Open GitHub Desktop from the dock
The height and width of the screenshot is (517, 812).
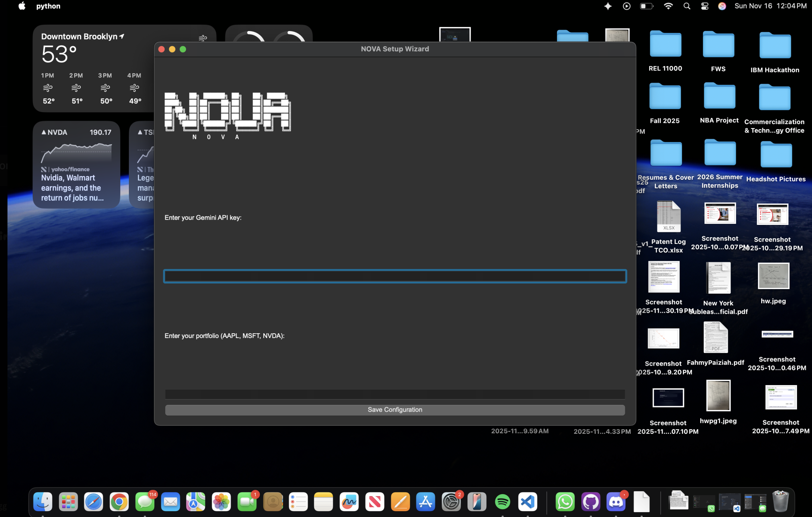pos(591,501)
